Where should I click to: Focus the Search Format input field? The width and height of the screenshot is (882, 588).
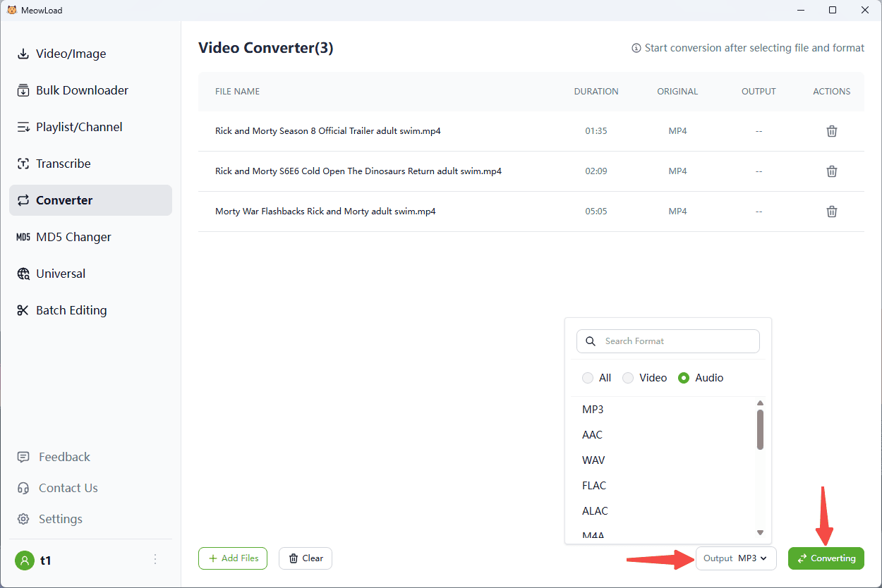(677, 341)
